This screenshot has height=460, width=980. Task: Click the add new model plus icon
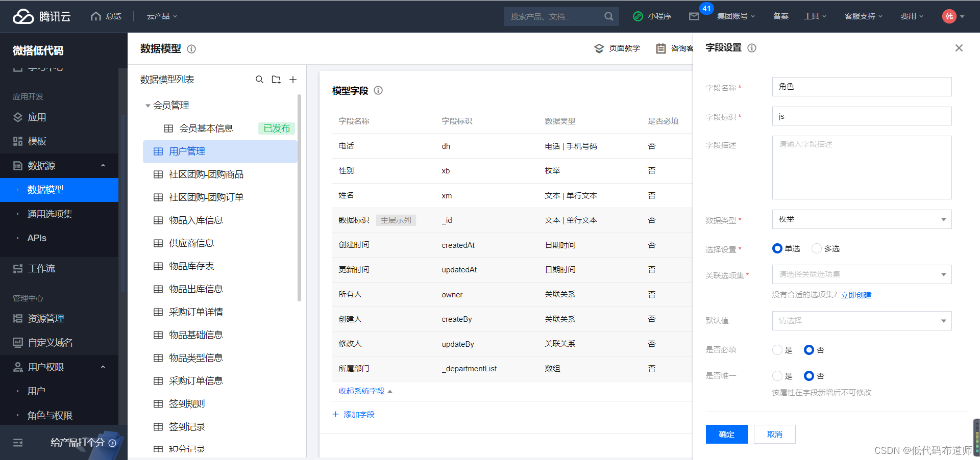[x=293, y=80]
